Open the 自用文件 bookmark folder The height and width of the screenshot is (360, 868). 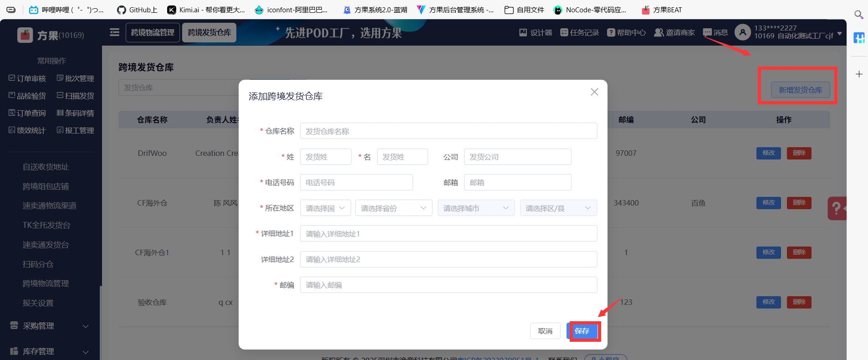coord(524,10)
